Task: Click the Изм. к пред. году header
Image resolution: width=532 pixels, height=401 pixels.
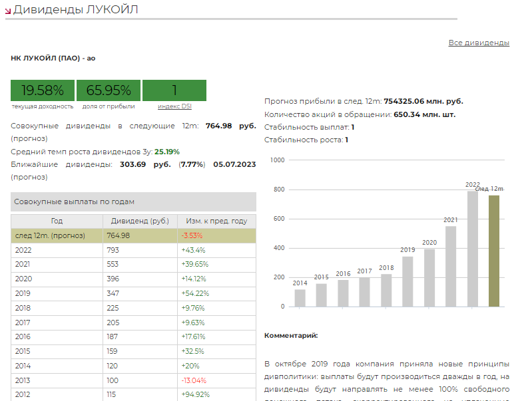Action: (x=216, y=221)
